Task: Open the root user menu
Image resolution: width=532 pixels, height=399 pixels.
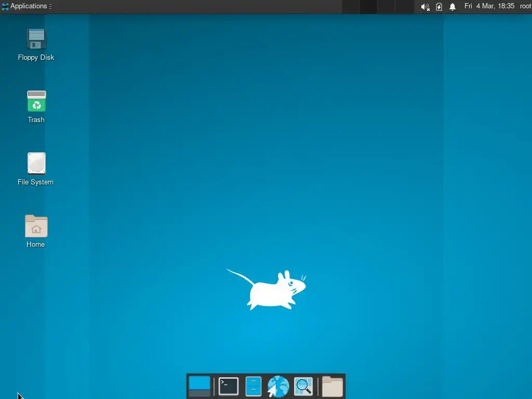Action: coord(525,6)
